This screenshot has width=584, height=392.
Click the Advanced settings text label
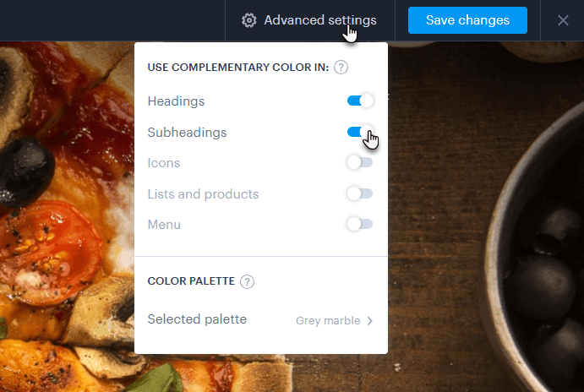click(x=320, y=20)
